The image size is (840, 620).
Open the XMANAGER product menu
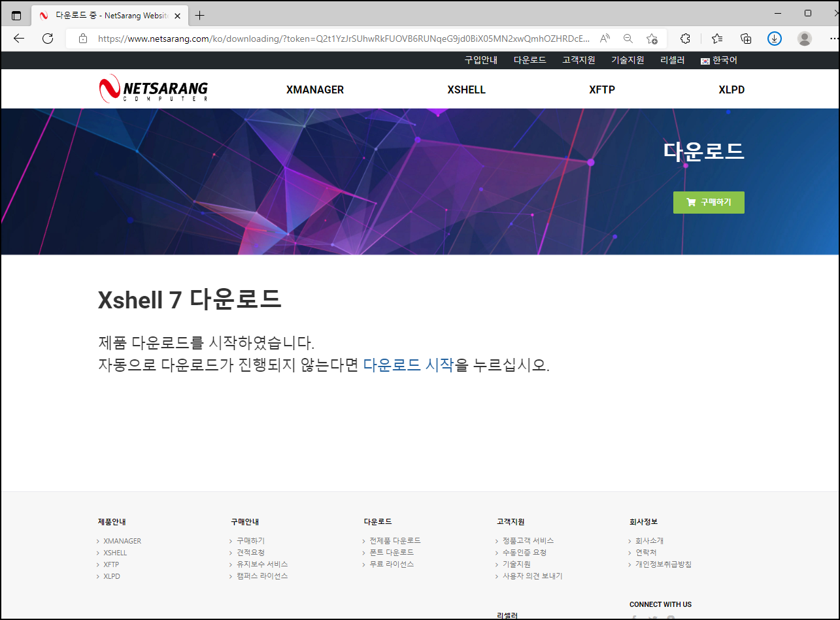click(x=315, y=90)
